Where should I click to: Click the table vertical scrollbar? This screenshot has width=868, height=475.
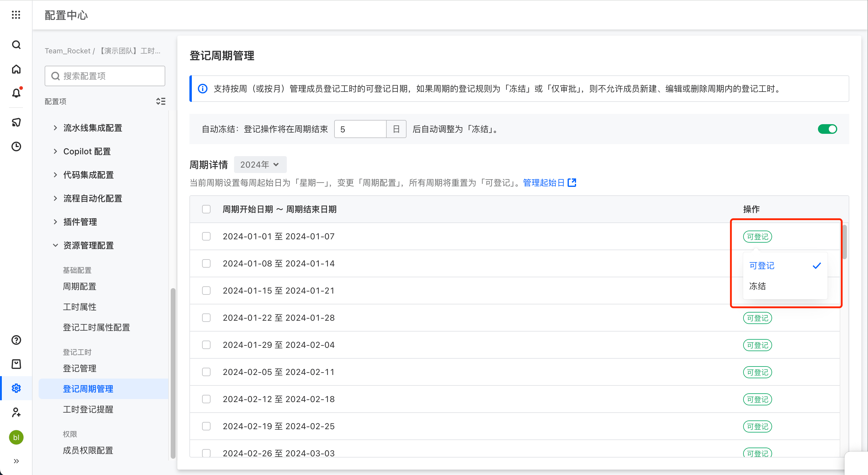pyautogui.click(x=845, y=242)
